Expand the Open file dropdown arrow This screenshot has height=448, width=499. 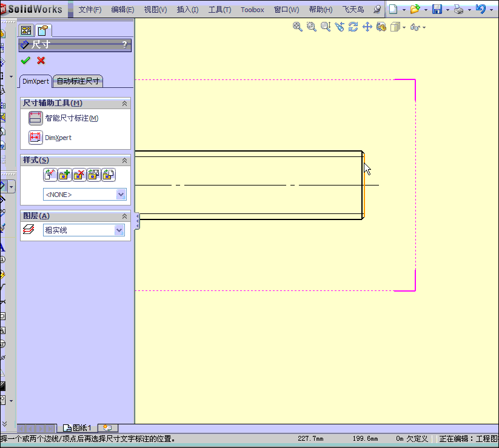point(426,10)
